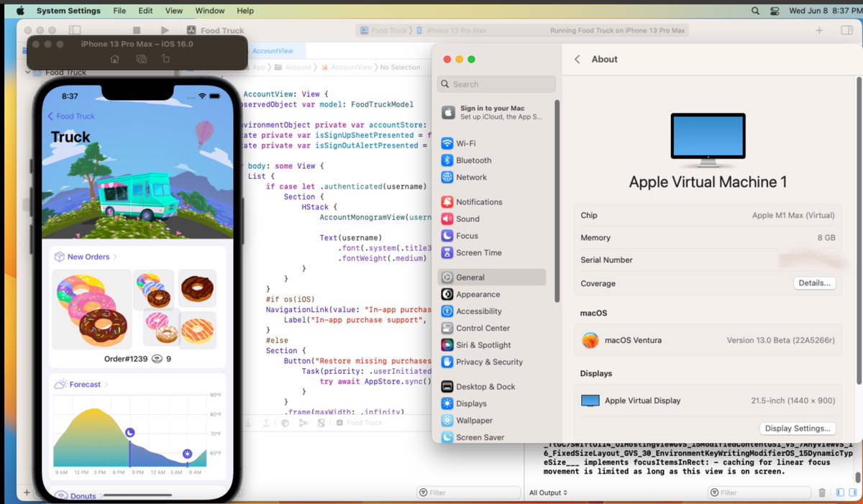Screen dimensions: 863x504
Task: Open the All Output console dropdown
Action: pos(548,492)
